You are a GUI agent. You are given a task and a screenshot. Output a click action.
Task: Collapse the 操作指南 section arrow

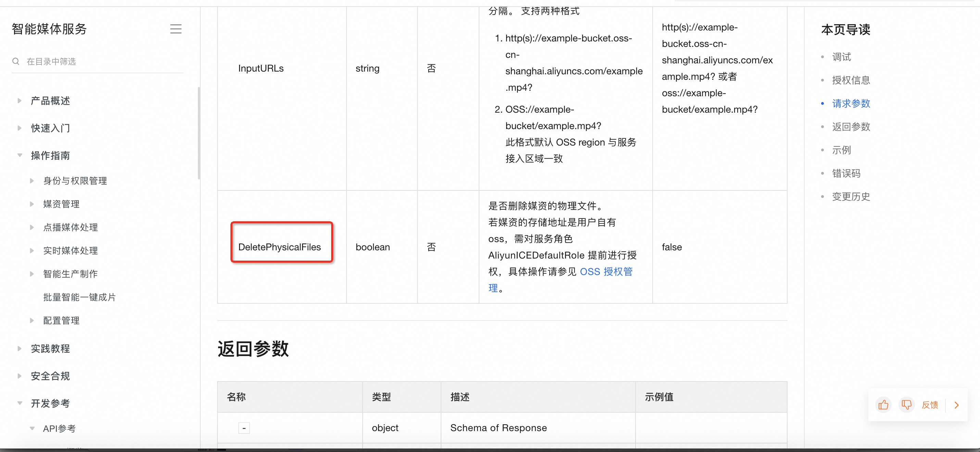(20, 155)
